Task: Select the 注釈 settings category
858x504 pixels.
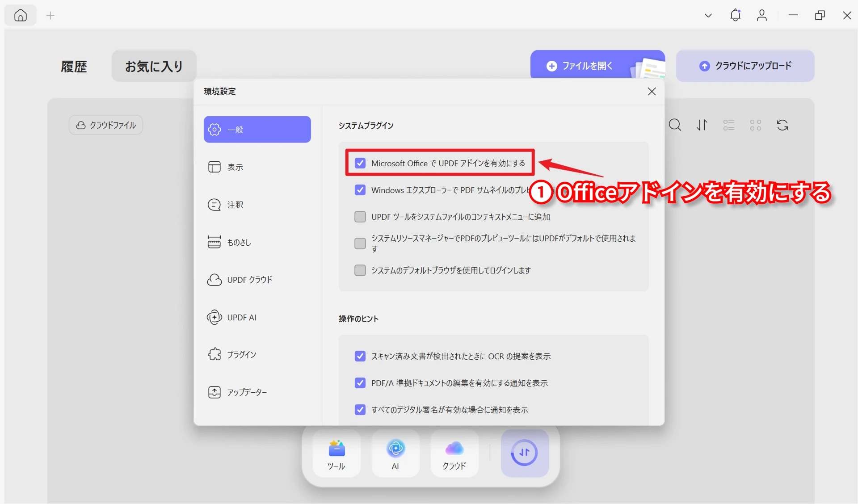Action: [257, 205]
